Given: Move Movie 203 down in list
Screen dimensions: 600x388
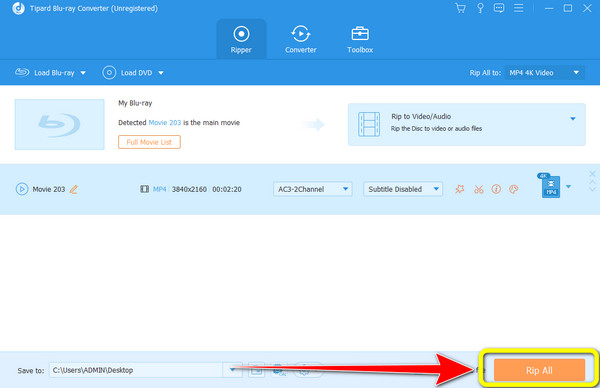Looking at the screenshot, I should pyautogui.click(x=592, y=189).
